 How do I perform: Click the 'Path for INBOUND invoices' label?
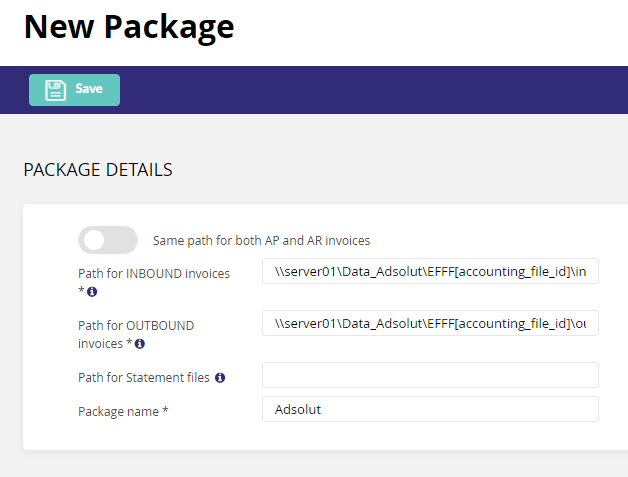click(154, 274)
